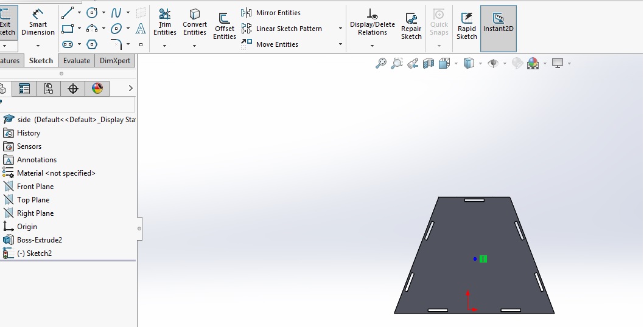Toggle the Instant2D mode
Viewport: 644px width, 327px height.
point(498,29)
